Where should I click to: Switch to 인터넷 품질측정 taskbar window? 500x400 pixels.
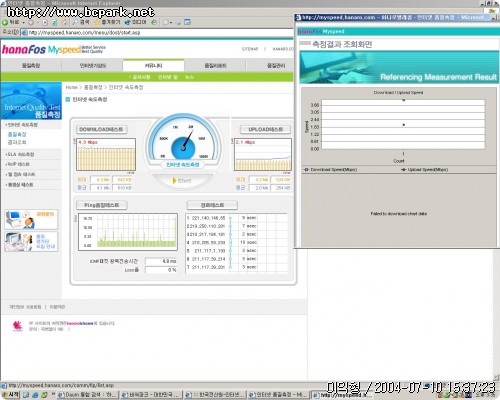279,395
